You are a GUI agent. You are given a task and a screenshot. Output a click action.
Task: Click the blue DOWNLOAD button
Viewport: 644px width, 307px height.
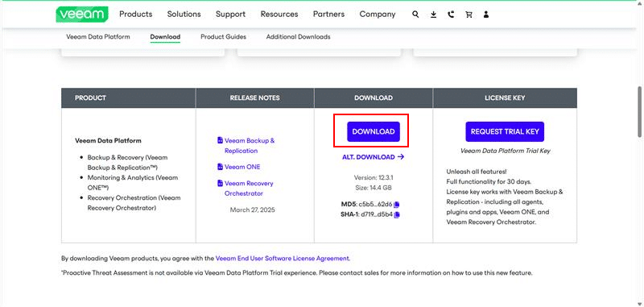tap(374, 131)
